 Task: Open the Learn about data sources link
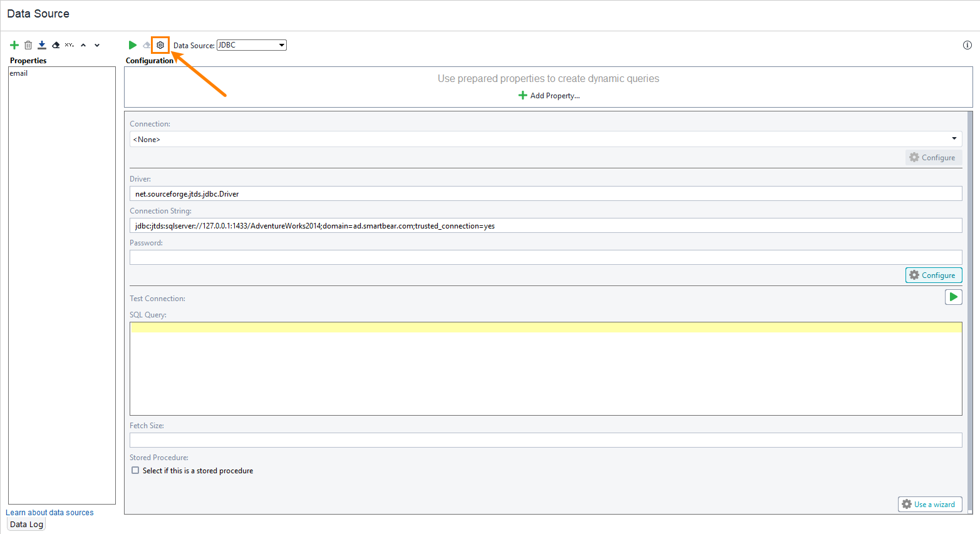coord(49,512)
